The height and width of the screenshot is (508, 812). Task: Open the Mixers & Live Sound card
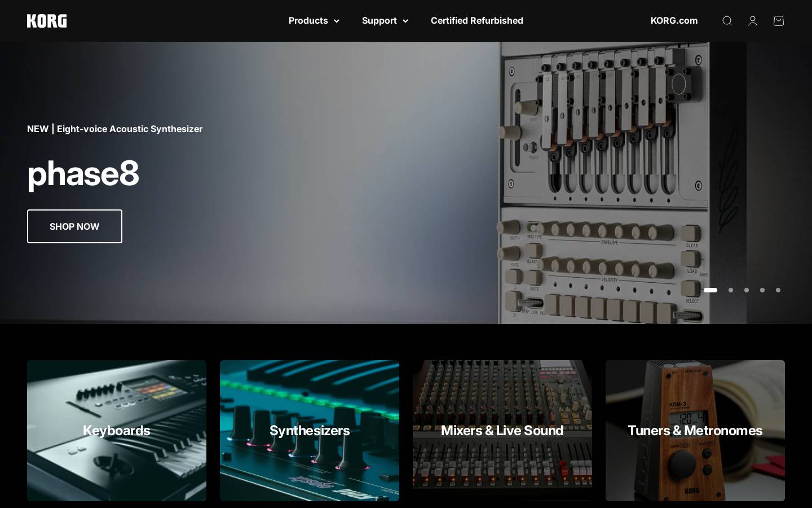pos(502,431)
